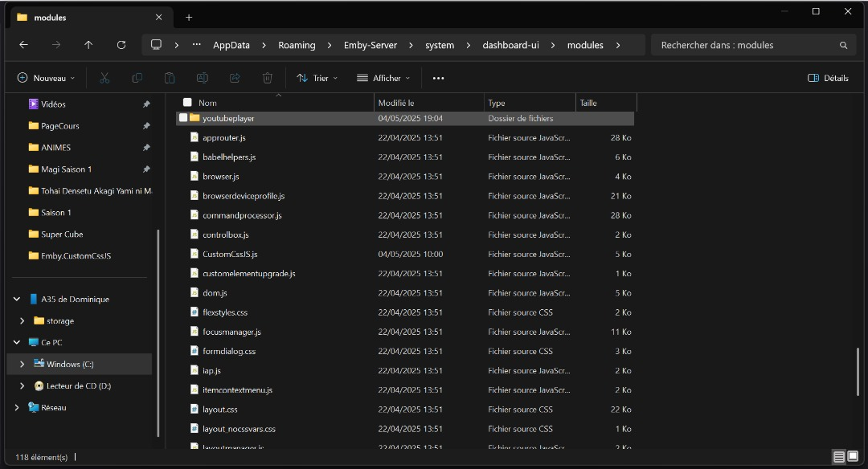
Task: Click the Nouveau button
Action: pyautogui.click(x=46, y=78)
